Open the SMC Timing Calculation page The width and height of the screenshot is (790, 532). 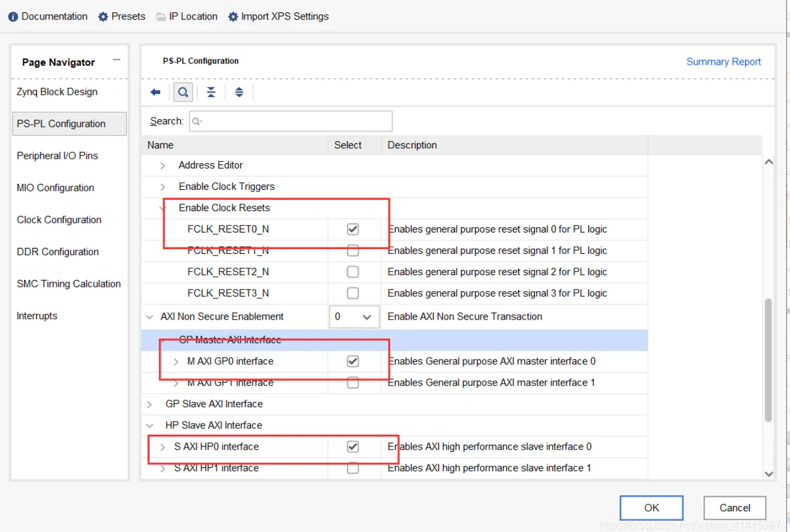[69, 284]
